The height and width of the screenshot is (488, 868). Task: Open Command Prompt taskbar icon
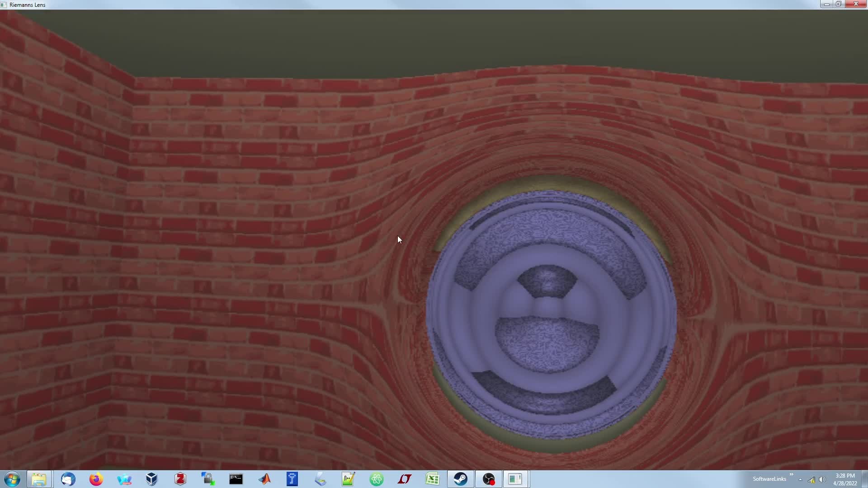tap(236, 479)
